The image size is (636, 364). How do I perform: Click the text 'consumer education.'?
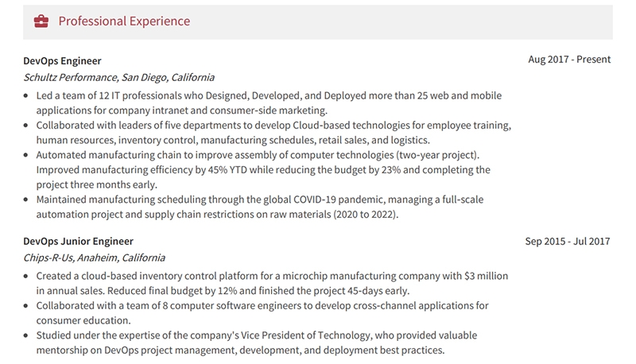(83, 320)
